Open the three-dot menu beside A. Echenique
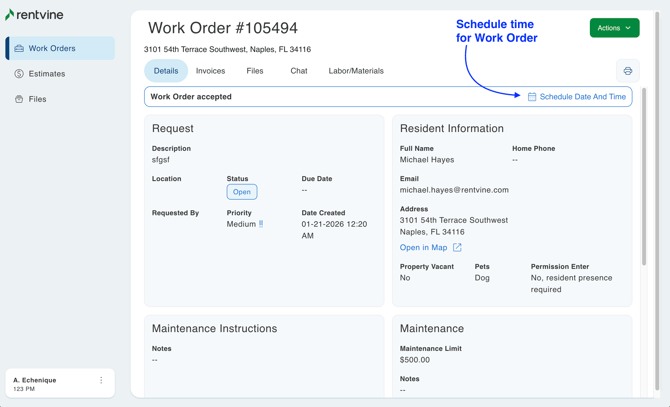 pos(101,381)
